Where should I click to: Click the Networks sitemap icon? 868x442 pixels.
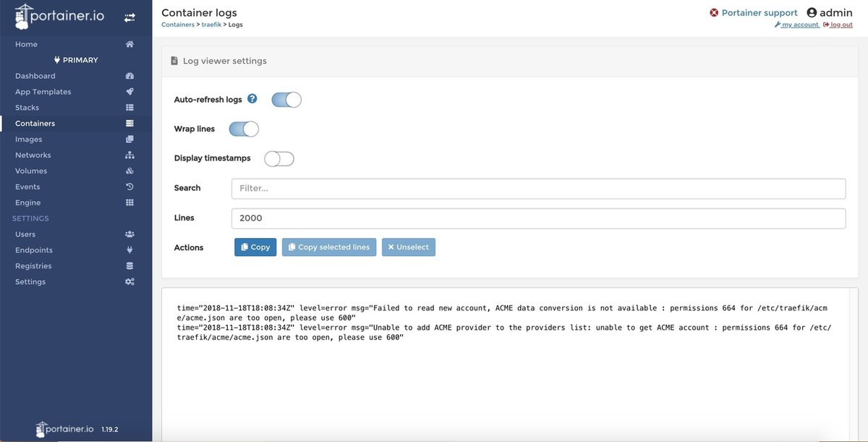pos(129,156)
